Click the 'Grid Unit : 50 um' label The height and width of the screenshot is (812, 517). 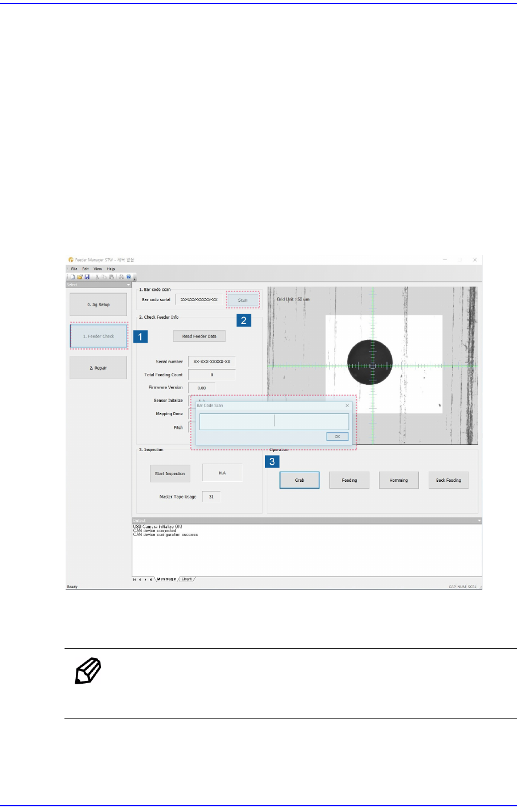(x=293, y=299)
